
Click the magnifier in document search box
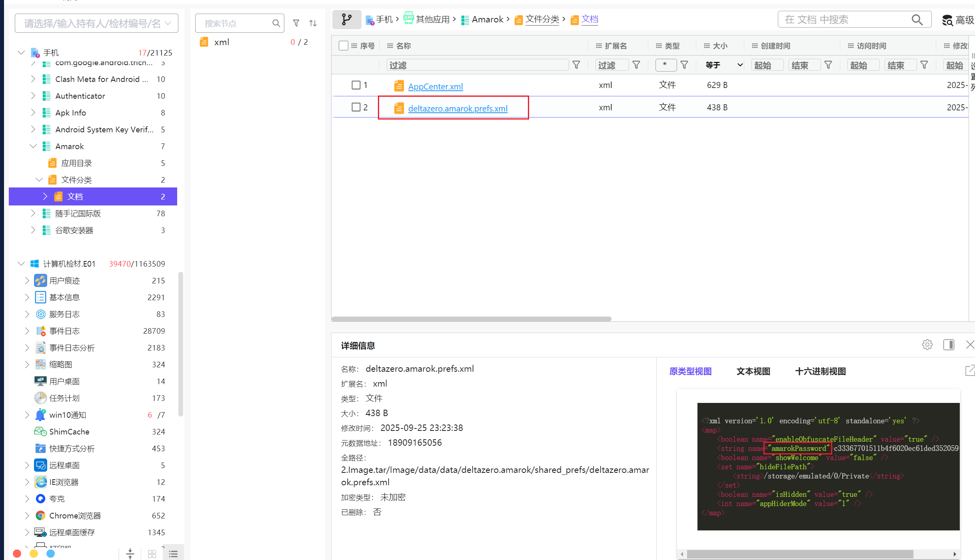click(x=917, y=20)
